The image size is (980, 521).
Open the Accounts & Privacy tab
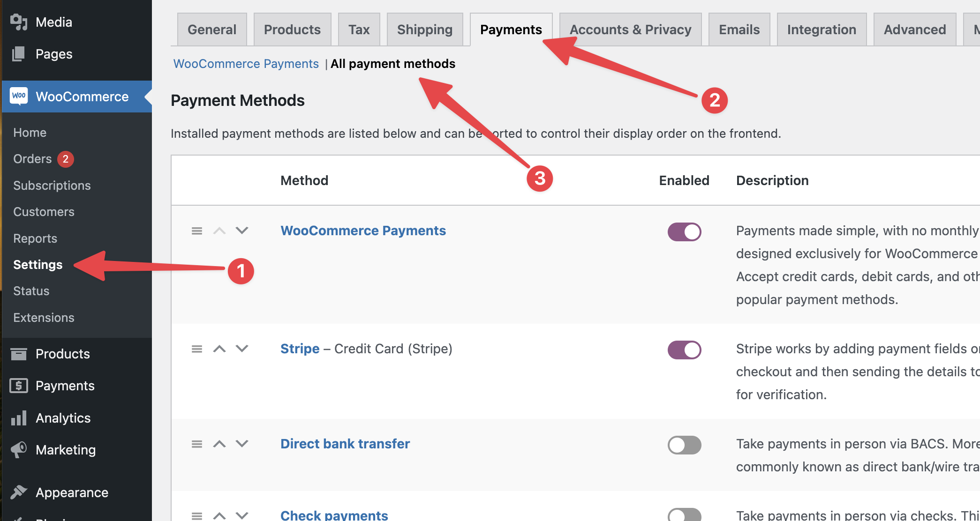(630, 30)
